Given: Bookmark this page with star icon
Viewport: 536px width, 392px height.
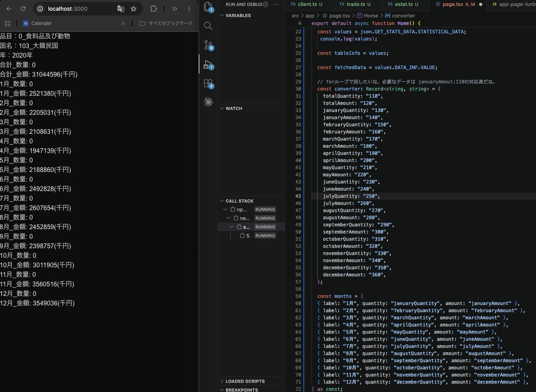Looking at the screenshot, I should click(x=134, y=8).
